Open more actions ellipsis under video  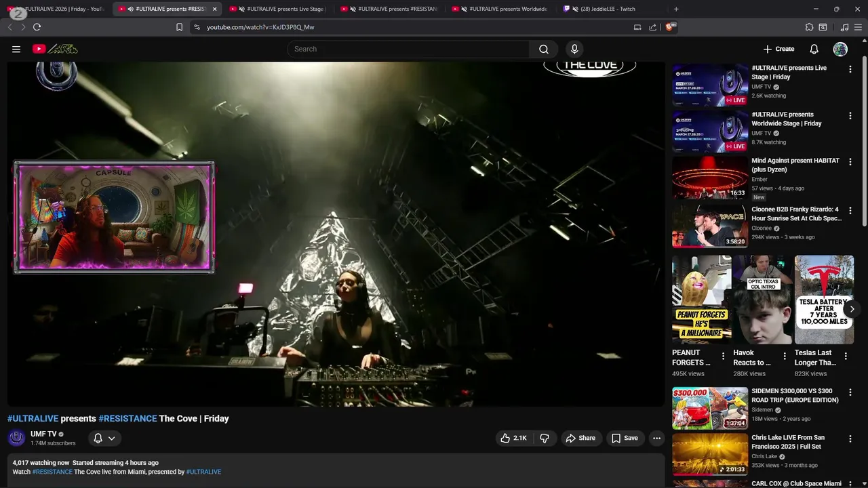656,438
